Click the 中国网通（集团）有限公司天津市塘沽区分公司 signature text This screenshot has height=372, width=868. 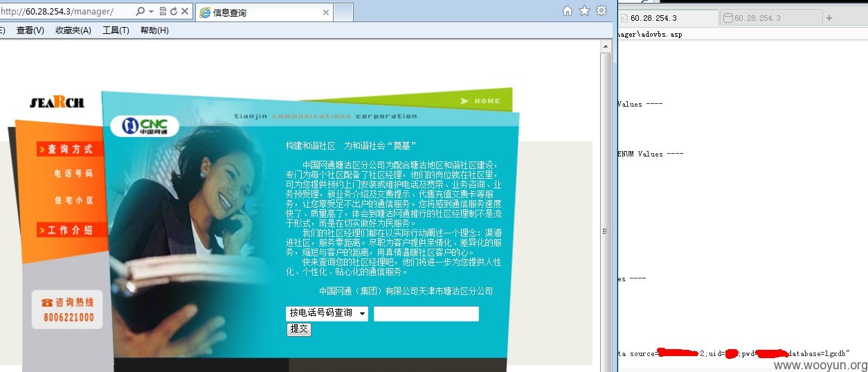(x=406, y=291)
